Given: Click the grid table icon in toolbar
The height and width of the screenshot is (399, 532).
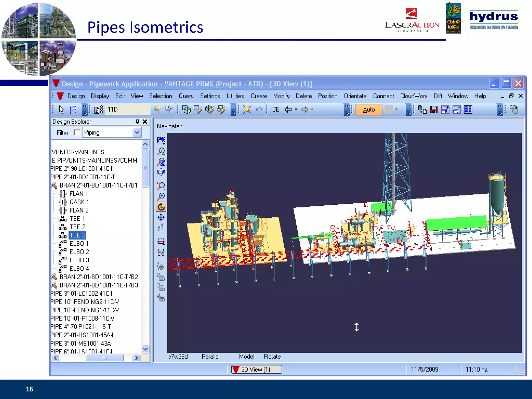Looking at the screenshot, I should (468, 110).
